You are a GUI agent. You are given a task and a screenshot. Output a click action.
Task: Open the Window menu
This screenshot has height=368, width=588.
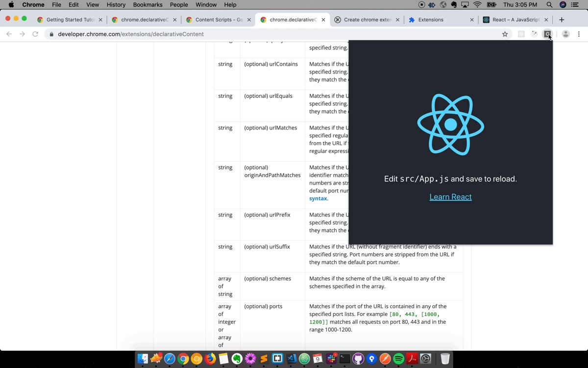(206, 5)
